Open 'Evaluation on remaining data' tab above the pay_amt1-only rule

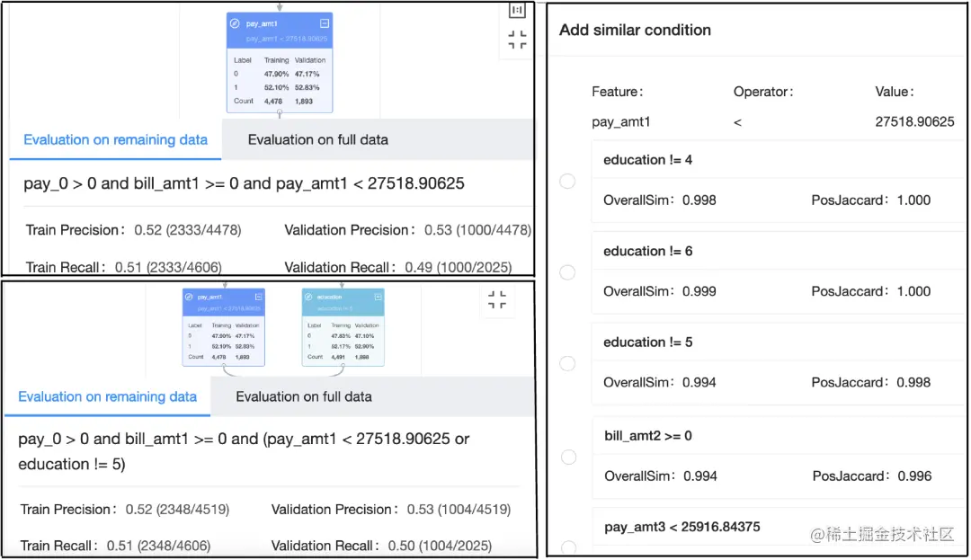pyautogui.click(x=115, y=140)
